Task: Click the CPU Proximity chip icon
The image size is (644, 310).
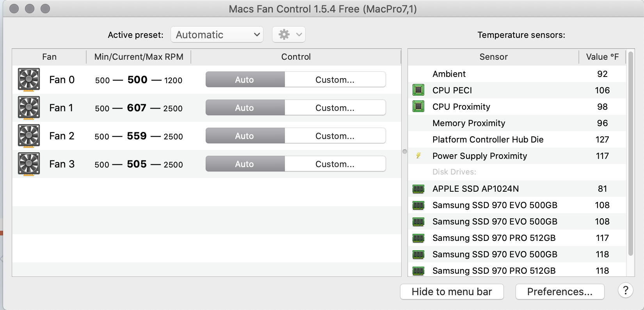Action: [x=418, y=107]
